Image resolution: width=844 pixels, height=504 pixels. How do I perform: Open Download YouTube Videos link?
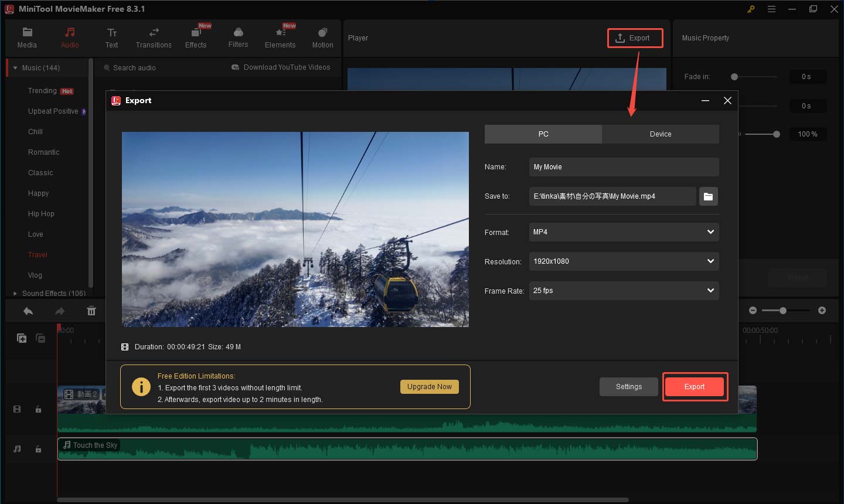coord(281,67)
